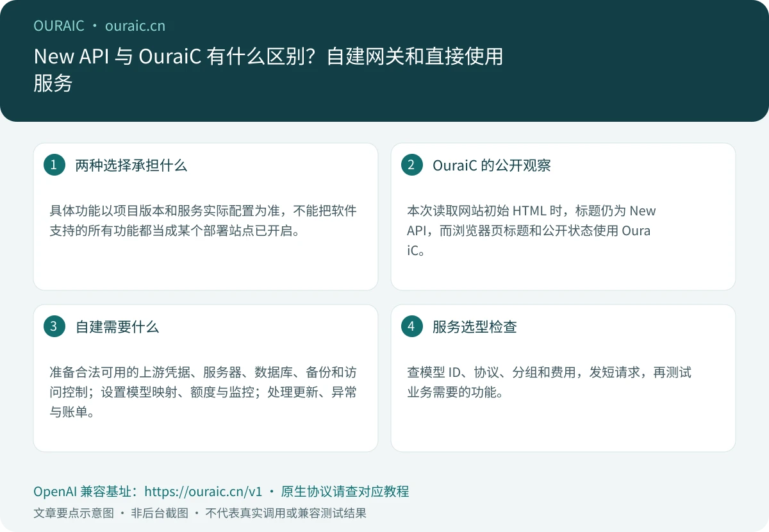This screenshot has height=532, width=769.
Task: Select the heading "服务选型检查"
Action: (475, 327)
